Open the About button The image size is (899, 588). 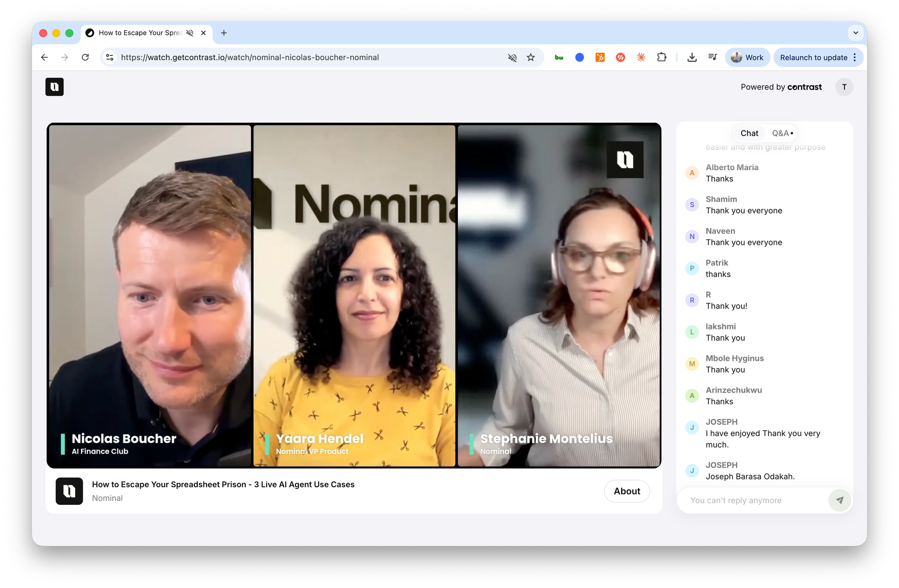tap(627, 491)
